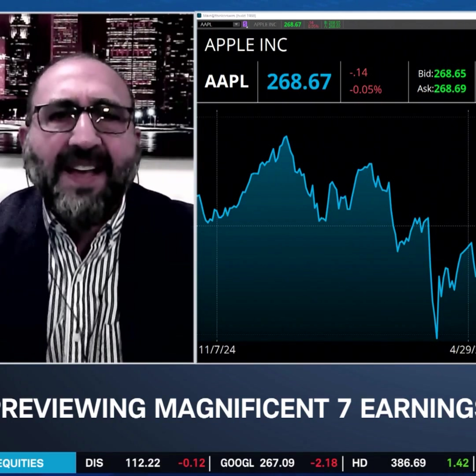Click the 4/29 date axis label

463,350
